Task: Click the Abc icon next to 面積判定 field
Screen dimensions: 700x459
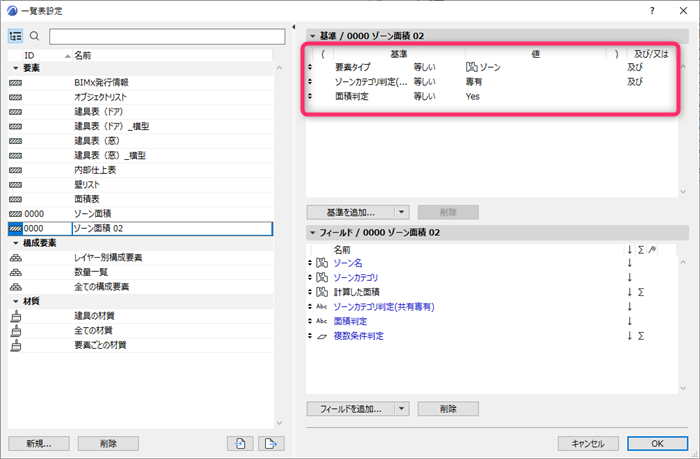Action: coord(321,321)
